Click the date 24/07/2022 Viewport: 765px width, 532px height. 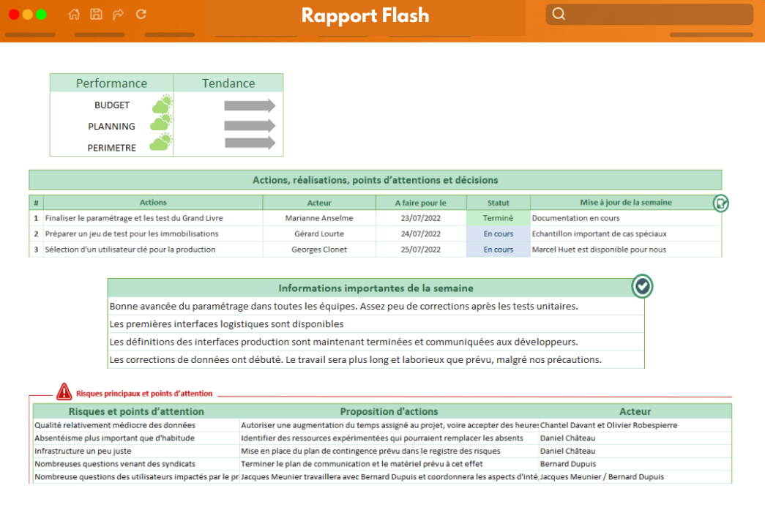421,233
